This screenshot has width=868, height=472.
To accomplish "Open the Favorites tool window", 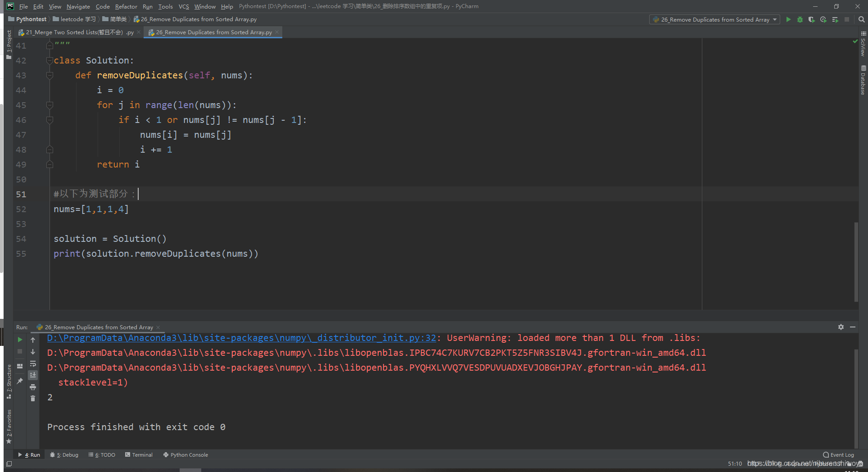I will 9,426.
